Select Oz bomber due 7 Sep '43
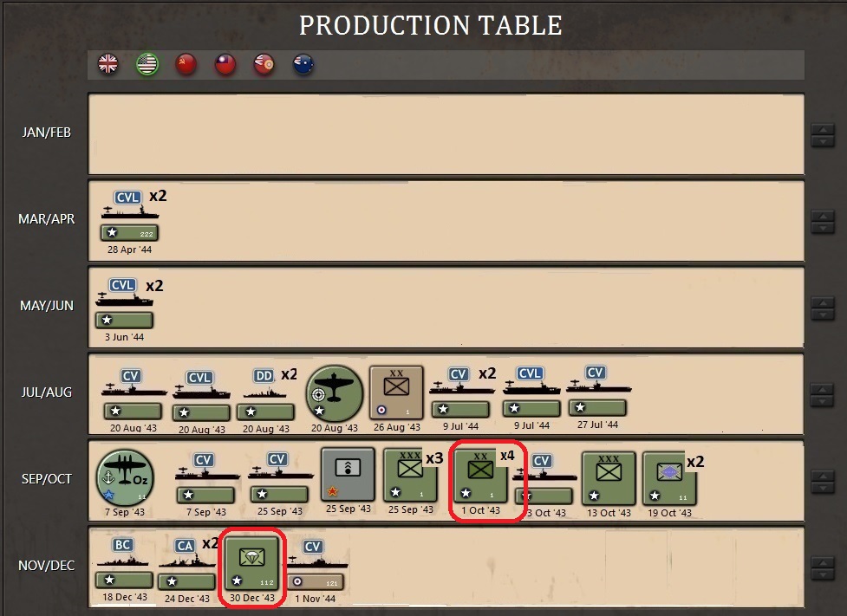This screenshot has height=616, width=847. pos(125,477)
